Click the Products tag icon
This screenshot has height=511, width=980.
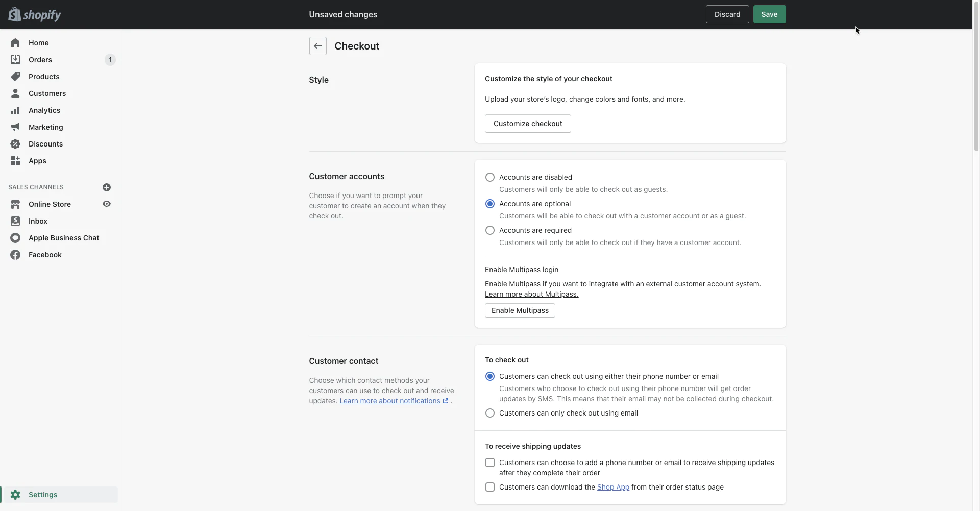15,77
